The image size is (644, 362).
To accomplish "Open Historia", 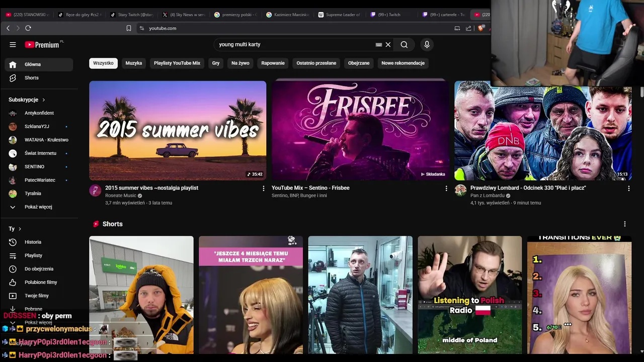I will 39,242.
